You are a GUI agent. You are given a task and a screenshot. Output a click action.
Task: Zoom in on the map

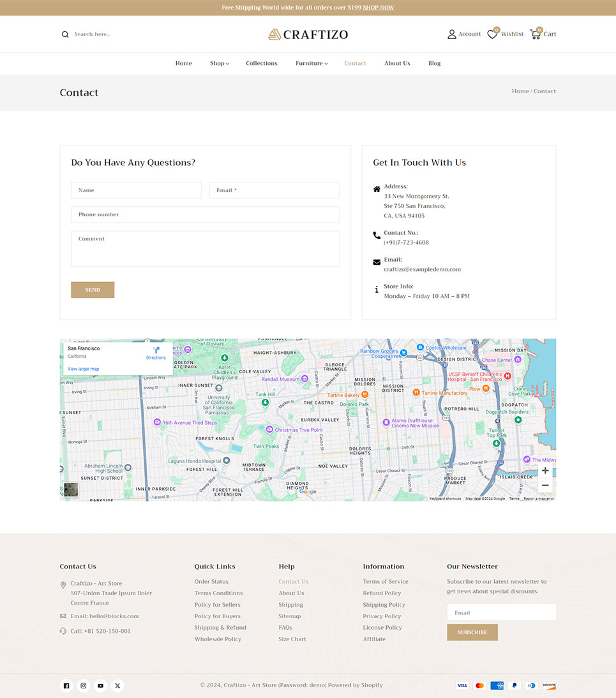[545, 471]
